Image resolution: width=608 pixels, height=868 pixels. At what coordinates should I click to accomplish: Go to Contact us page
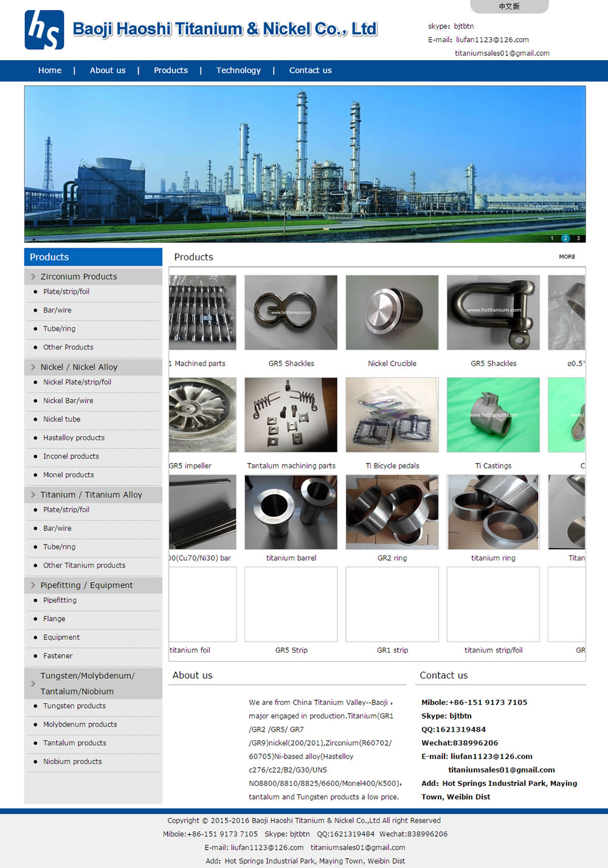pyautogui.click(x=310, y=71)
